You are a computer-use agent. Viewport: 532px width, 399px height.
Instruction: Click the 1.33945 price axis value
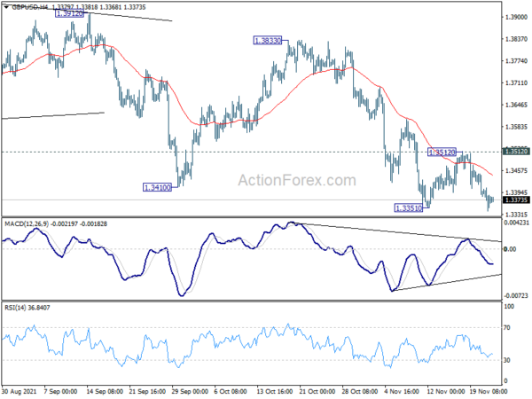pos(516,192)
